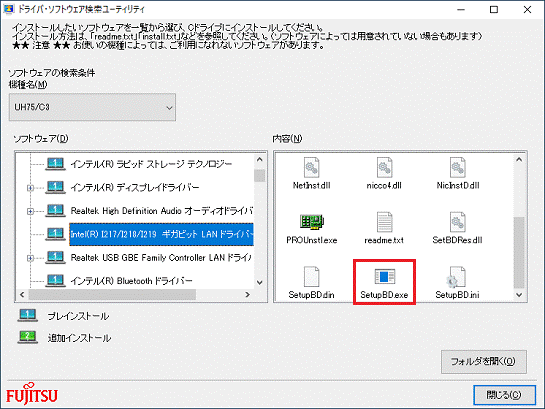Viewport: 545px width, 409px height.
Task: Click software list scroll up arrow
Action: tap(260, 159)
